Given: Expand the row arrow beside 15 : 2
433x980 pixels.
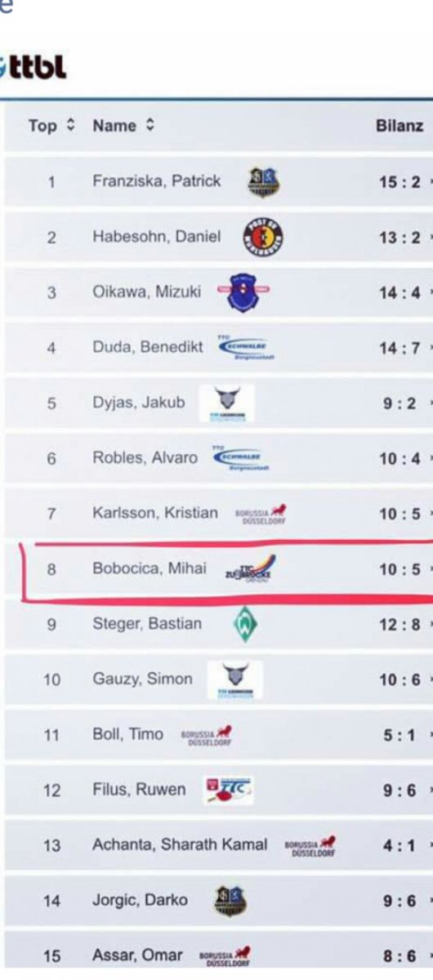Looking at the screenshot, I should coord(430,181).
